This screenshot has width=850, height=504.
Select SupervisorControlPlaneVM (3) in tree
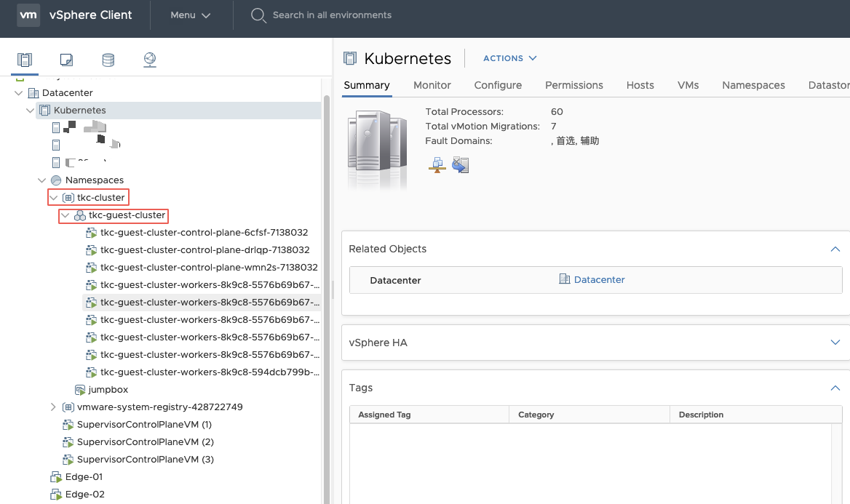point(146,459)
